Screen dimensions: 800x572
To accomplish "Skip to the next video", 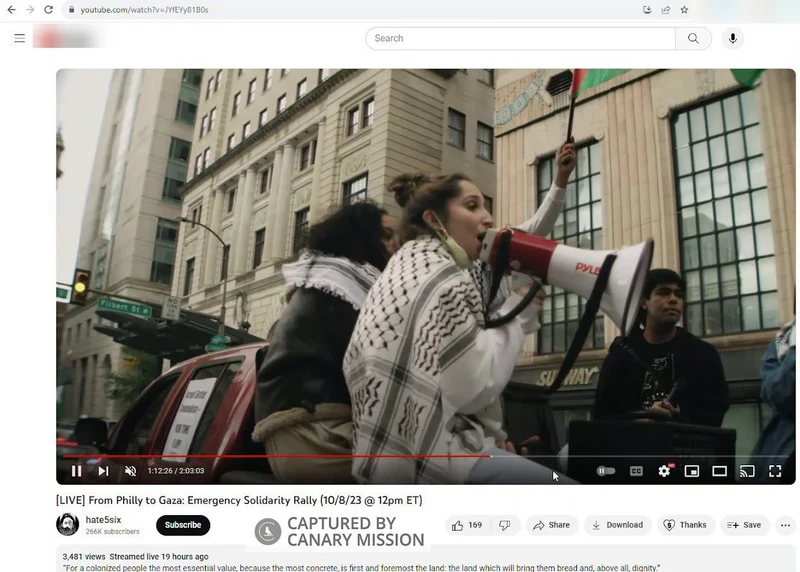I will click(103, 471).
